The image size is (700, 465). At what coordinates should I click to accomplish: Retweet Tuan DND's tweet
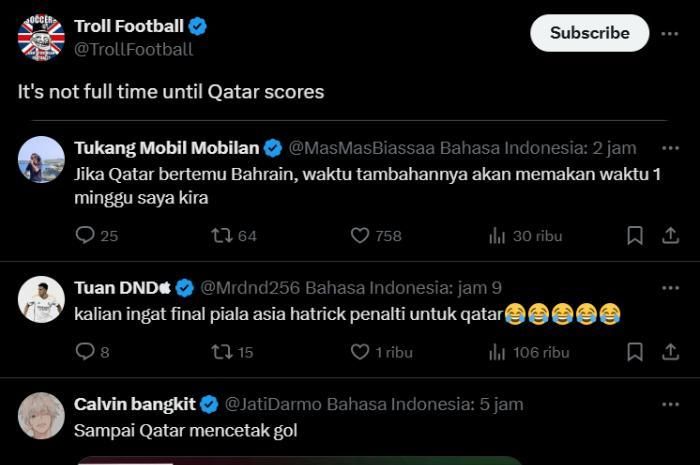221,351
